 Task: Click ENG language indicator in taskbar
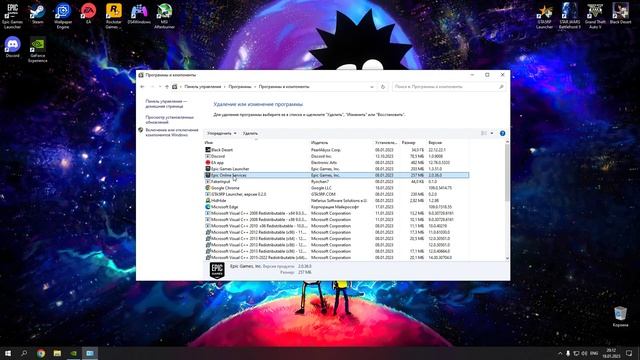point(594,353)
